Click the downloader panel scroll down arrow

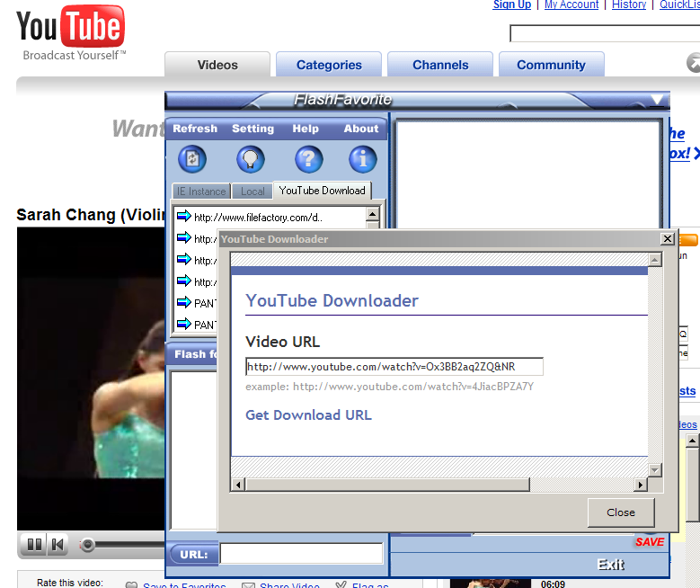[654, 470]
